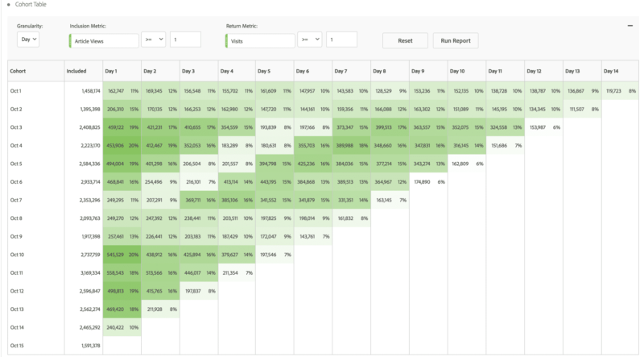Click the Return Metric value field
644x357 pixels.
tap(341, 39)
